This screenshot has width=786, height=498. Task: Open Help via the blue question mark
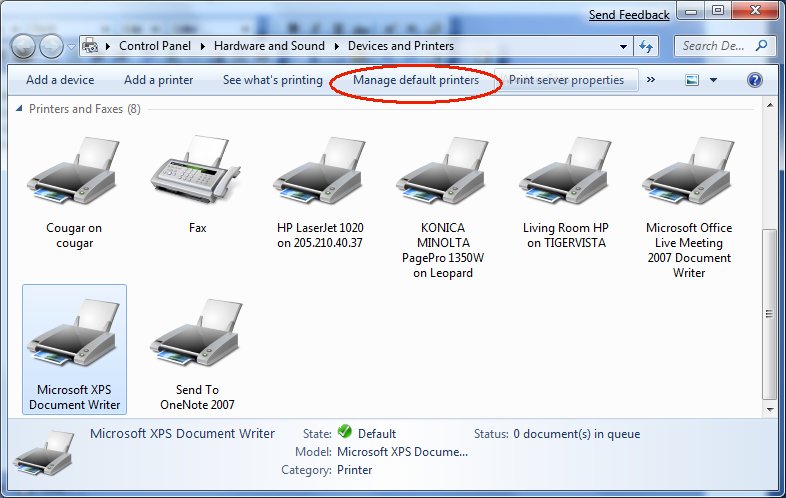754,80
